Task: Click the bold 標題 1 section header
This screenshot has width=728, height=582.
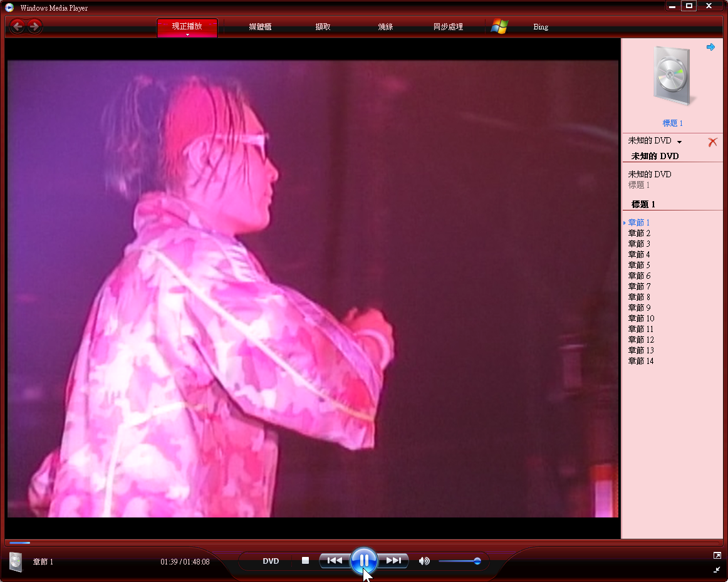Action: tap(643, 204)
